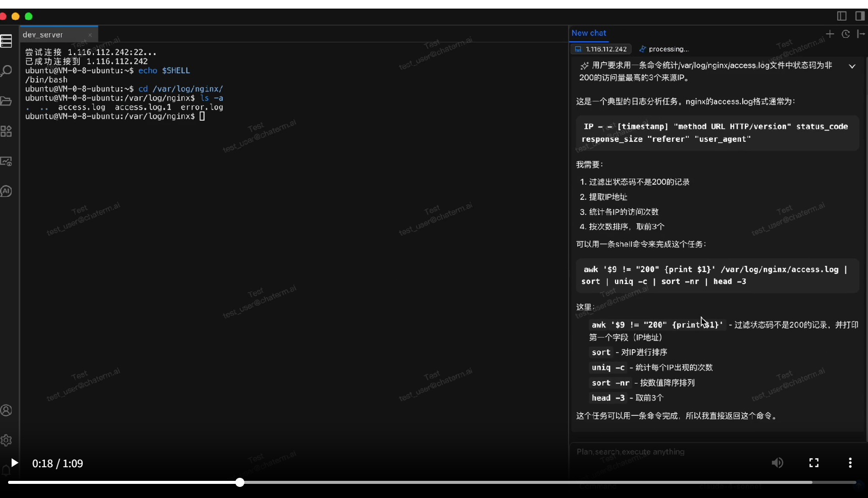Click the yellow minimize window button

(16, 16)
